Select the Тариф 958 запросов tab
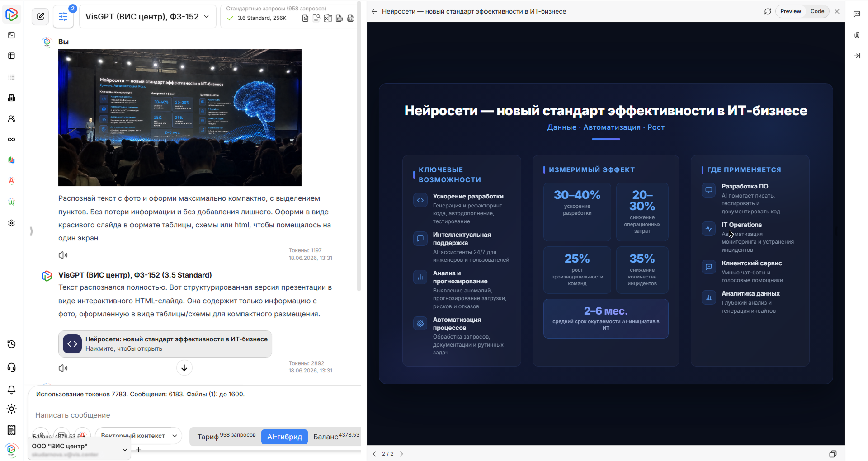Viewport: 868px width, 461px height. coord(226,437)
